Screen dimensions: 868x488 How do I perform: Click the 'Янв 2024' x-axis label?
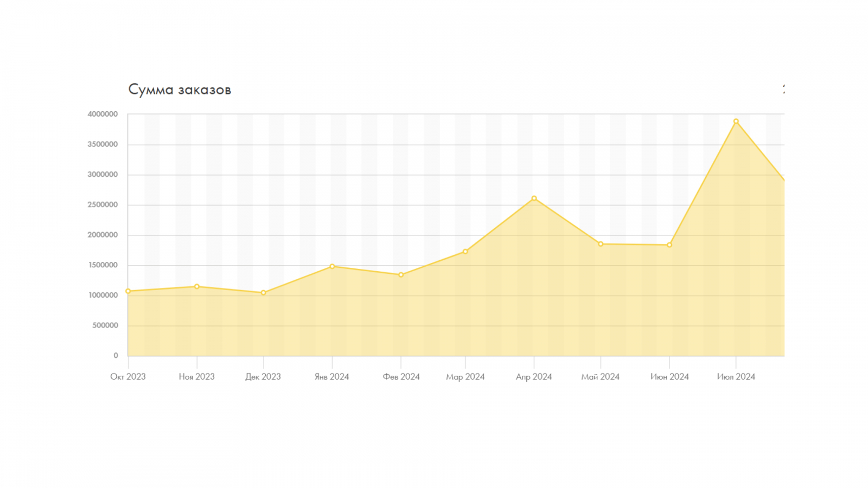[332, 377]
